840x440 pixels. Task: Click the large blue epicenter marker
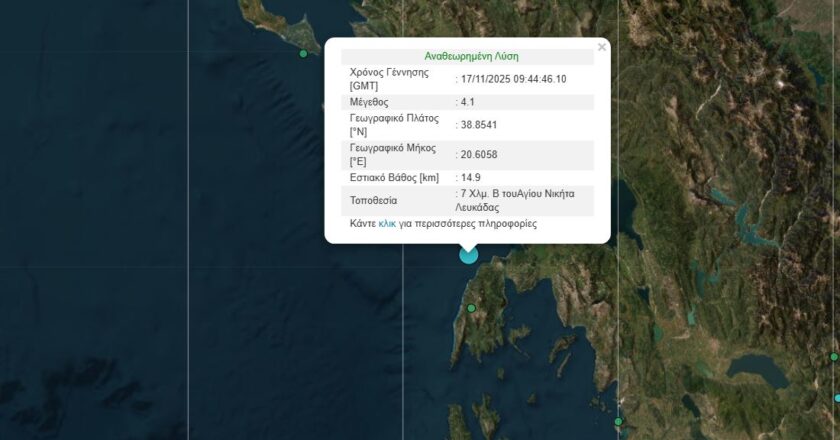point(468,254)
